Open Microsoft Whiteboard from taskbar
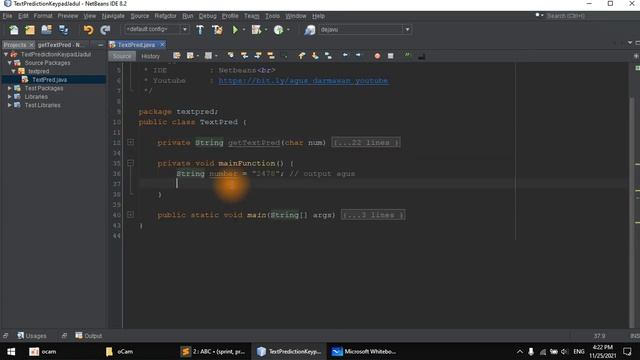 pyautogui.click(x=364, y=351)
